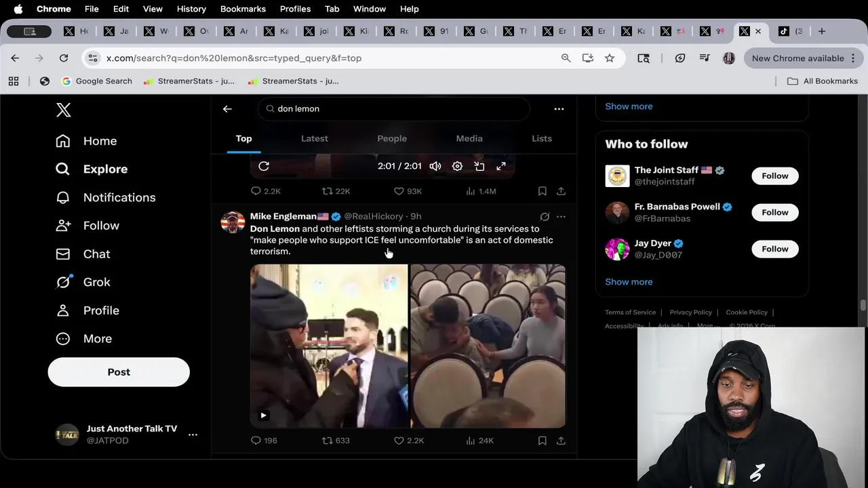Mute the video with speaker icon
Image resolution: width=868 pixels, height=488 pixels.
coord(435,166)
